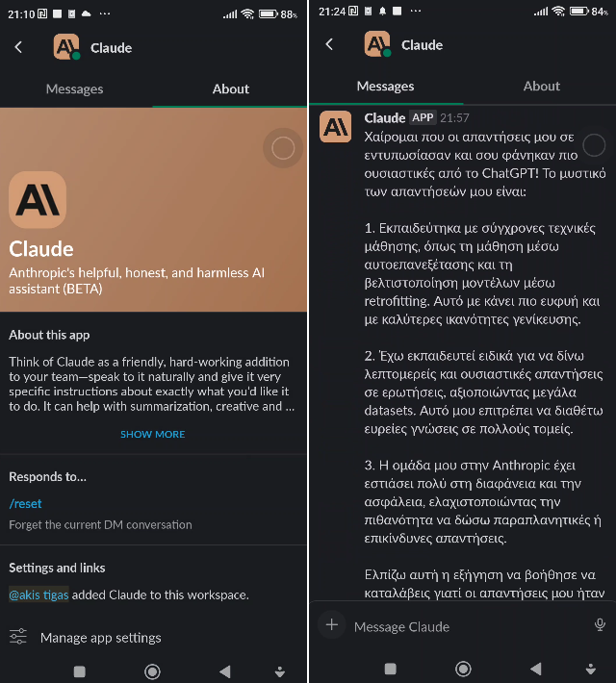Screen dimensions: 616x683
Task: Tap Android home button on right screen
Action: point(463,669)
